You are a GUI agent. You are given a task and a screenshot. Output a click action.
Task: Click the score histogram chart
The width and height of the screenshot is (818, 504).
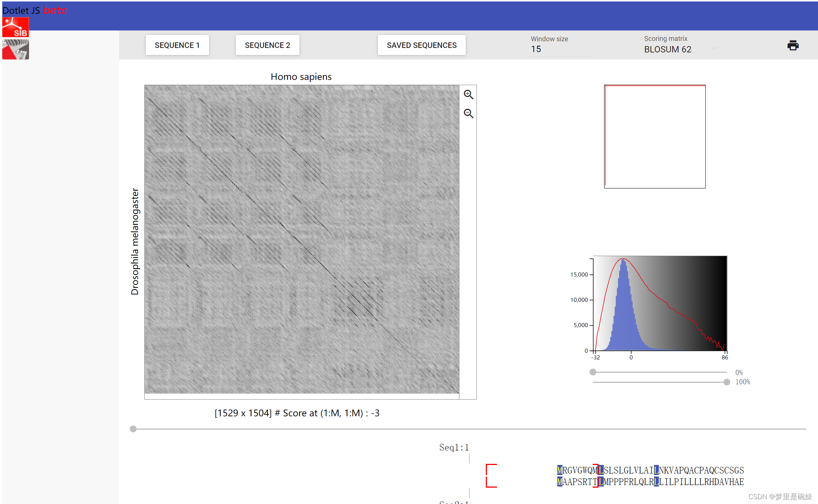pyautogui.click(x=660, y=304)
